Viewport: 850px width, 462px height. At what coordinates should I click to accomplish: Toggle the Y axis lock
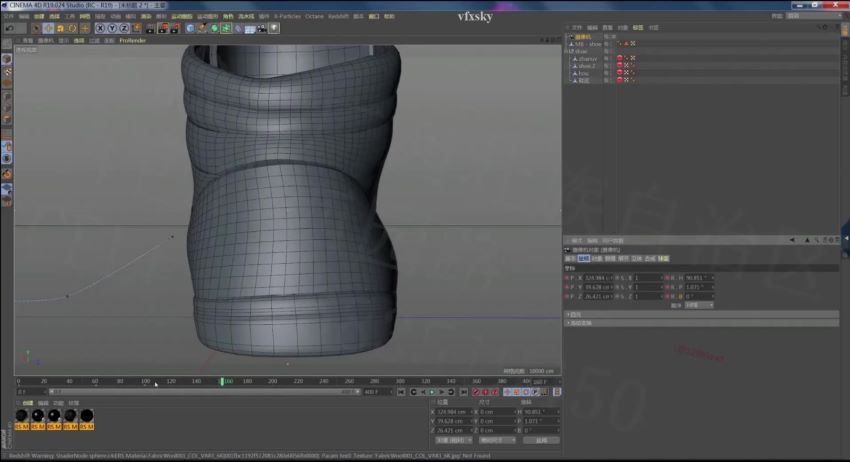pos(112,28)
